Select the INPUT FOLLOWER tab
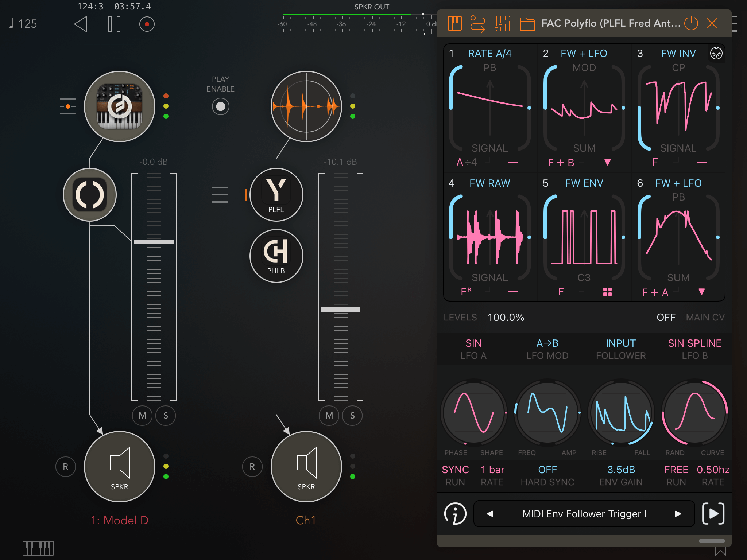The width and height of the screenshot is (747, 560). (x=621, y=349)
